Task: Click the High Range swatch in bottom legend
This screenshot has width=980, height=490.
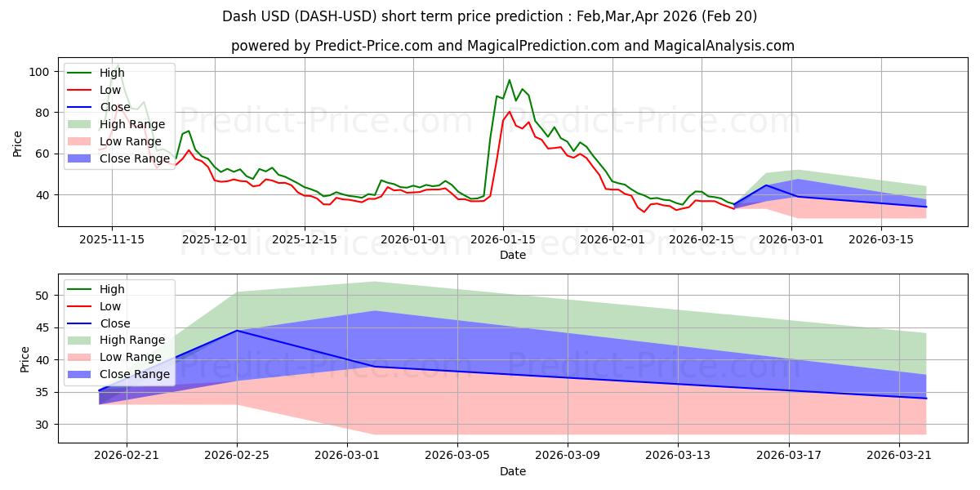Action: click(x=79, y=341)
